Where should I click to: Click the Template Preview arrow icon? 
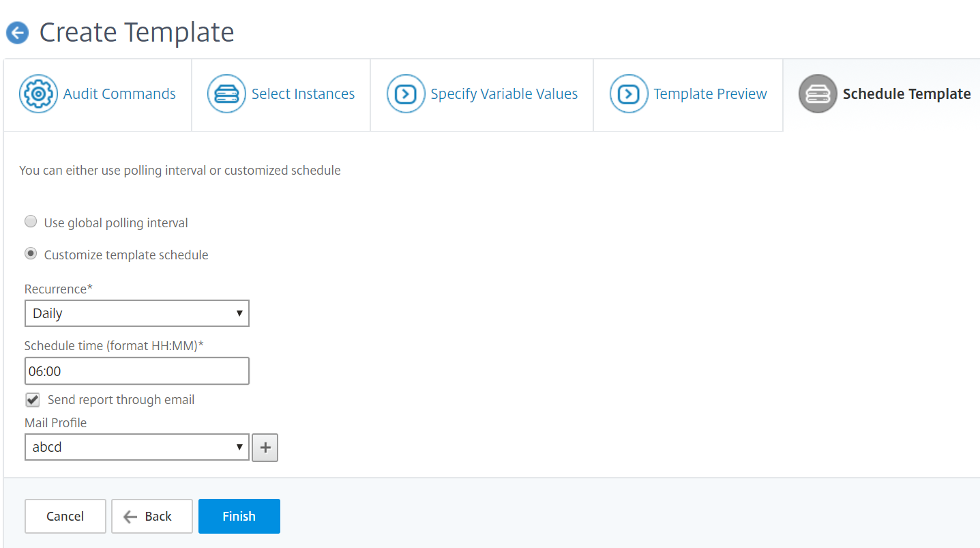pyautogui.click(x=629, y=93)
